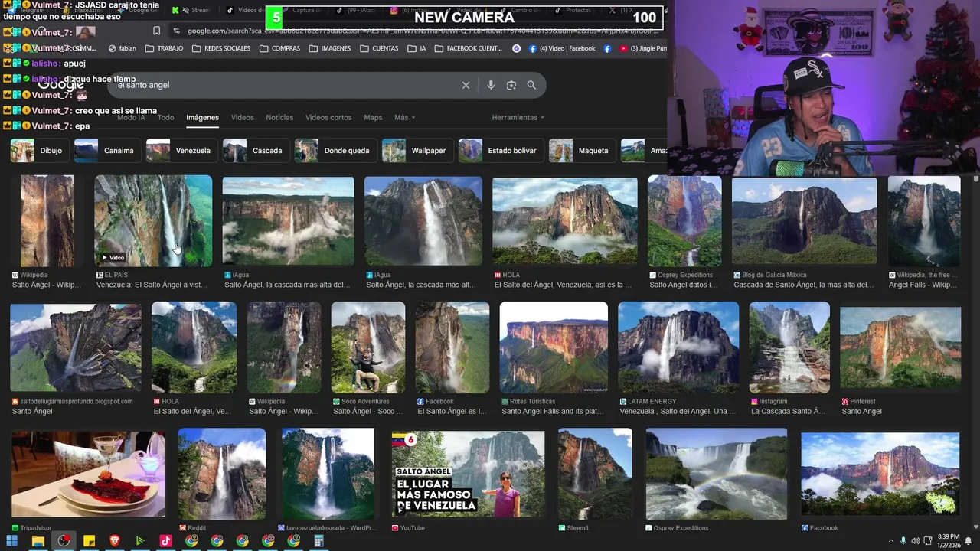The width and height of the screenshot is (980, 551).
Task: Open the Tripadvisor dessert plate thumbnail
Action: click(88, 474)
